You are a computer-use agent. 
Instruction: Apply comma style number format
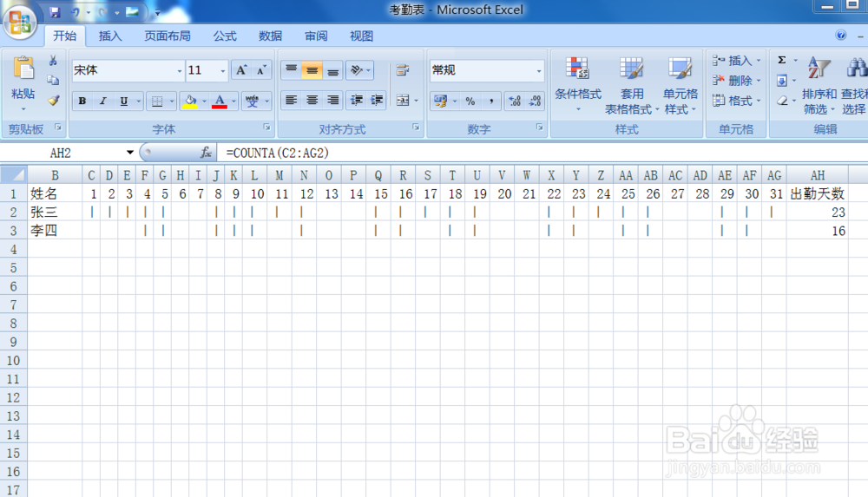pyautogui.click(x=491, y=101)
